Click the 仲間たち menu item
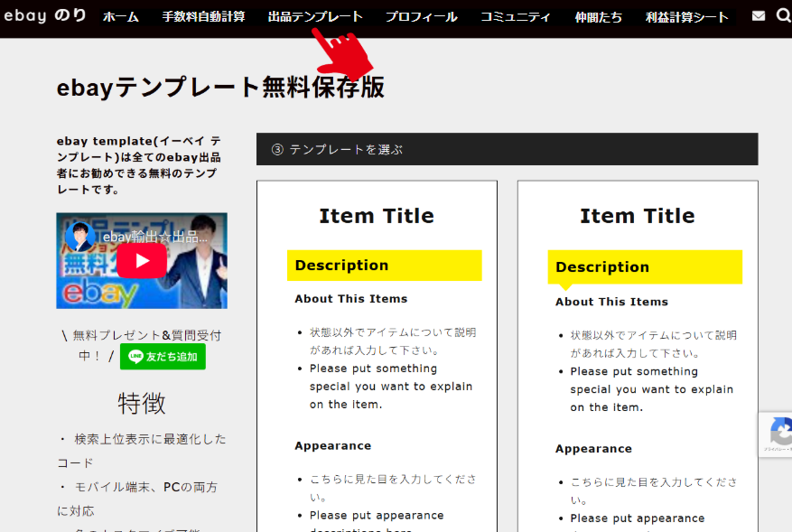The image size is (792, 532). click(598, 17)
